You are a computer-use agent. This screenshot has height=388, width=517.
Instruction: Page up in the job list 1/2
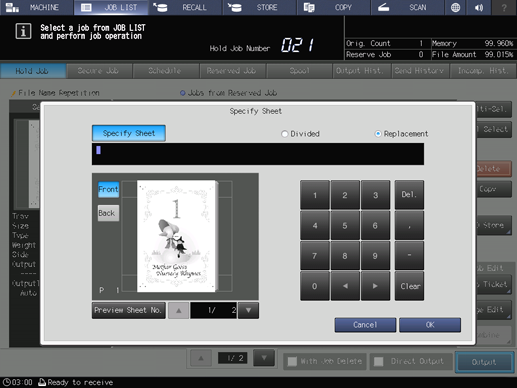coord(201,358)
